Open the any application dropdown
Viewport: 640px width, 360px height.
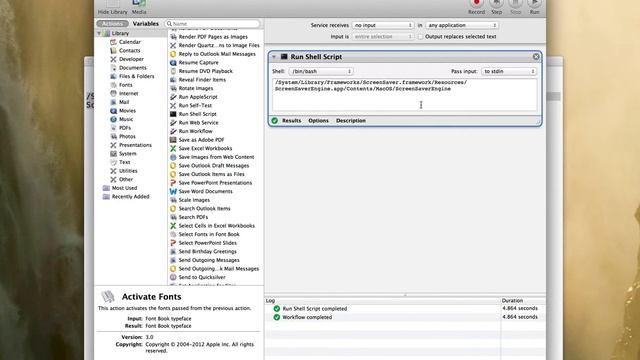coord(462,25)
